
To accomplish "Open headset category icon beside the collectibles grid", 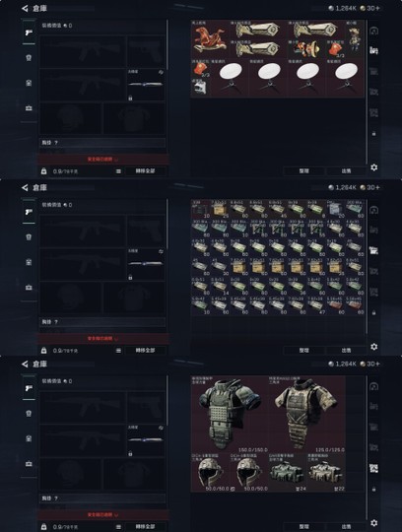I will pos(373,31).
